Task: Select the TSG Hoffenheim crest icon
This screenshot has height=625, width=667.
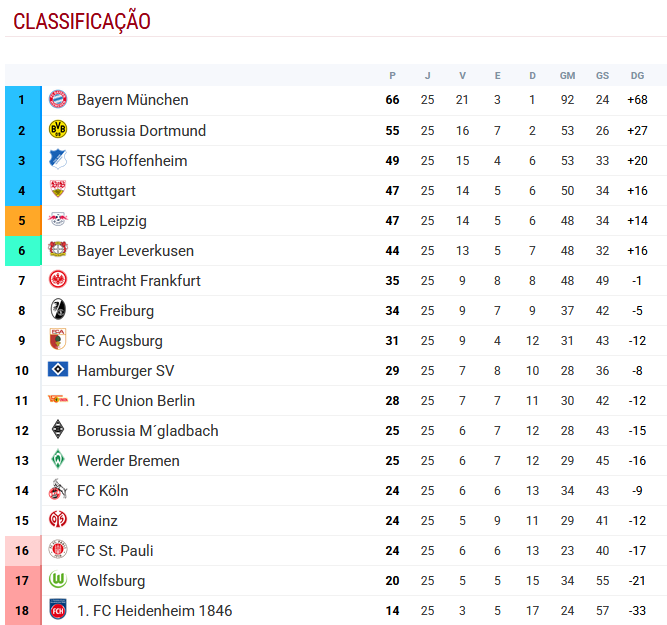Action: pos(58,160)
